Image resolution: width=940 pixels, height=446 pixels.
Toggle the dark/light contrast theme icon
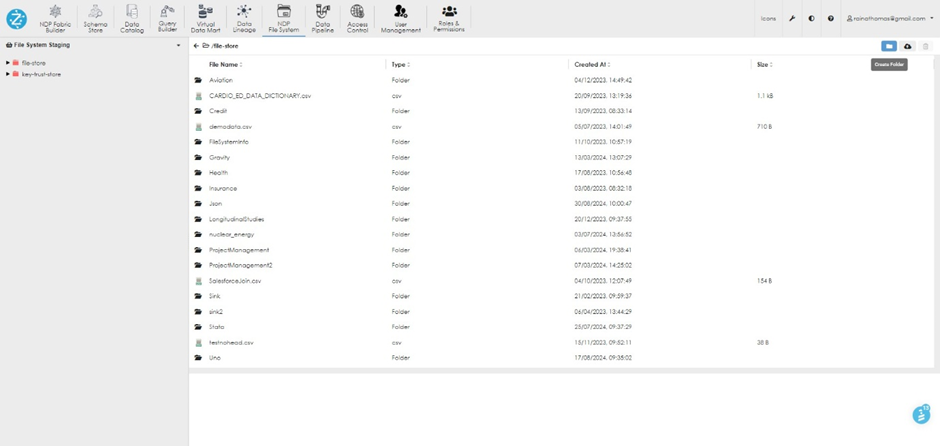click(811, 18)
